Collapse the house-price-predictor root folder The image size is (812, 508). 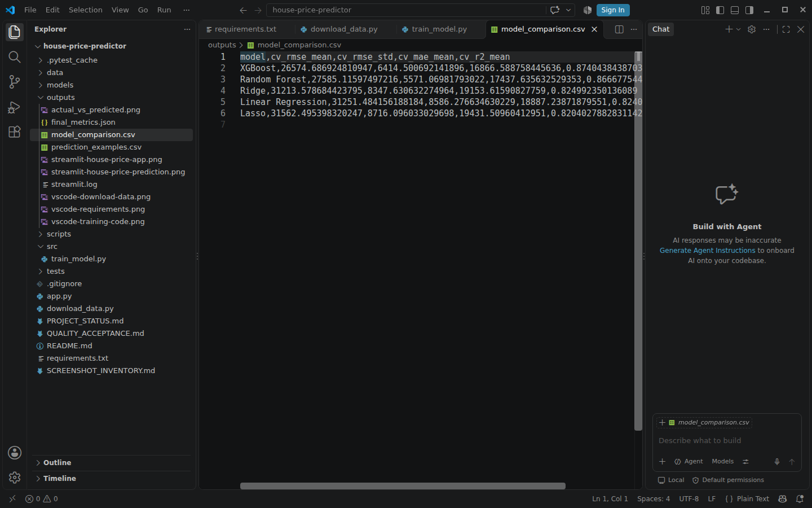pos(38,46)
